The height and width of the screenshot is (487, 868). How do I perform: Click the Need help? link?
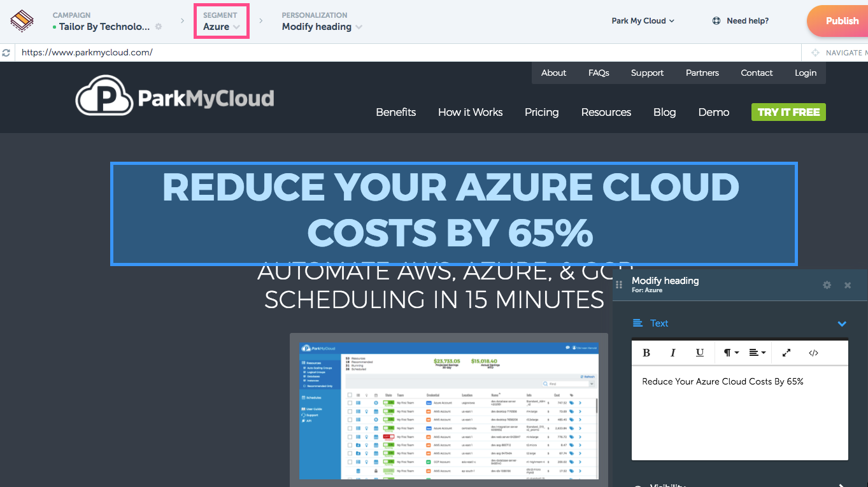(747, 21)
